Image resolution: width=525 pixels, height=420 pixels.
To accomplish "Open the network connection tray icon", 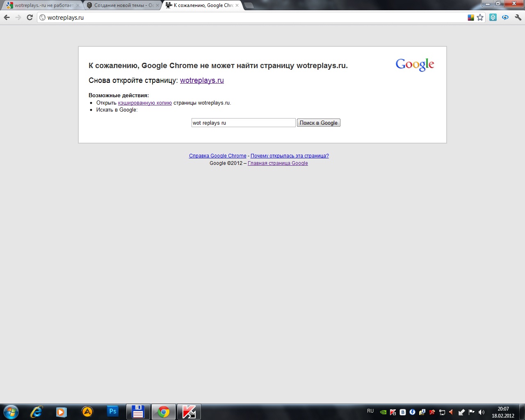I will pos(442,412).
